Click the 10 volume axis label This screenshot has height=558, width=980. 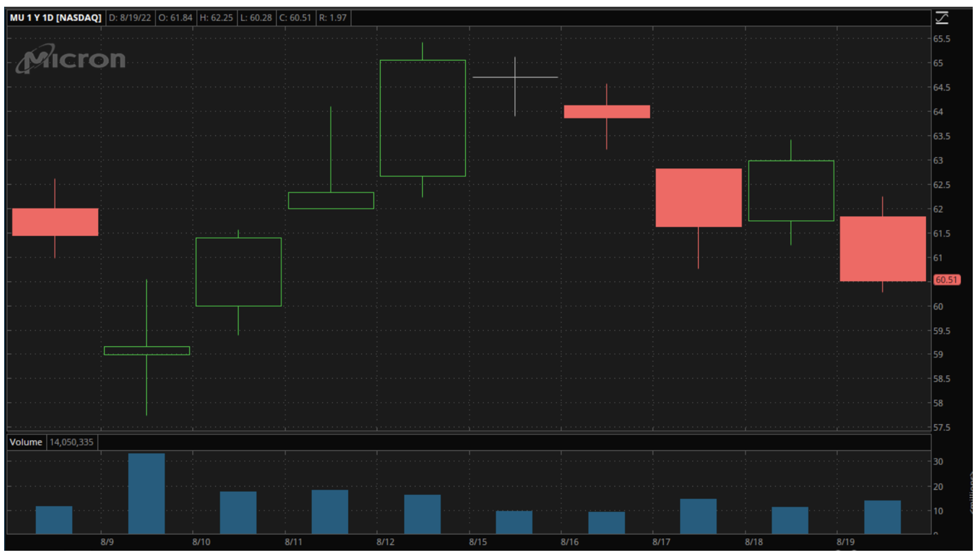938,511
